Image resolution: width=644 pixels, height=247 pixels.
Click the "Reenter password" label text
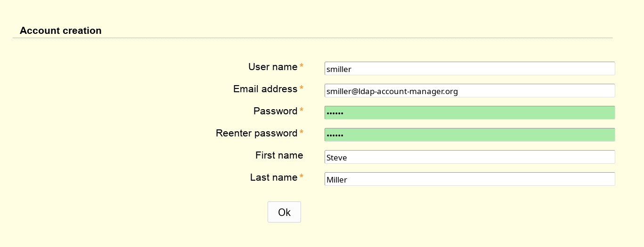coord(256,133)
